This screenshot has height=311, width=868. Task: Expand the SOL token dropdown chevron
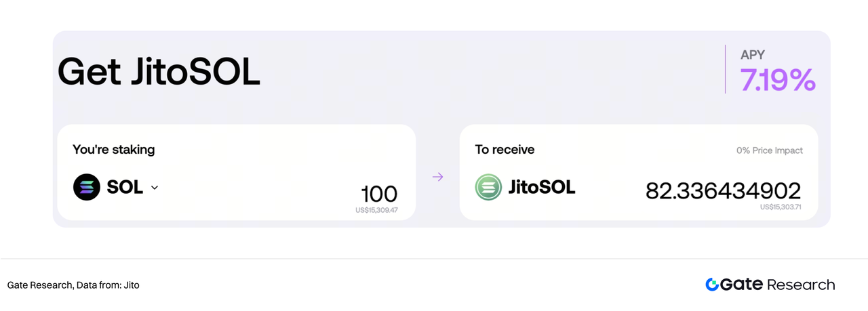(x=154, y=188)
